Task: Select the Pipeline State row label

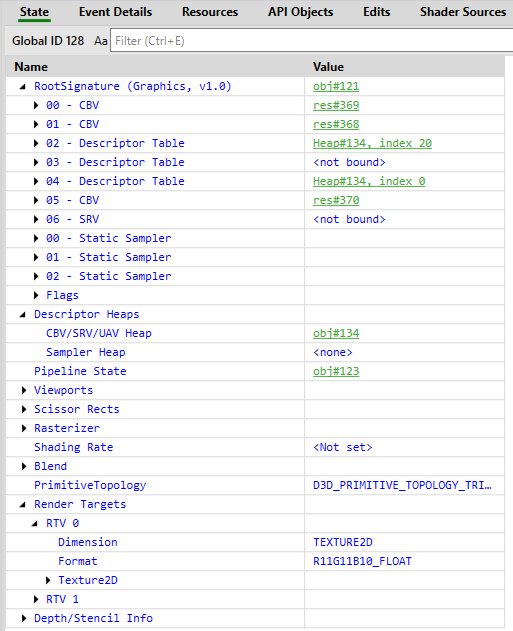Action: (x=80, y=371)
